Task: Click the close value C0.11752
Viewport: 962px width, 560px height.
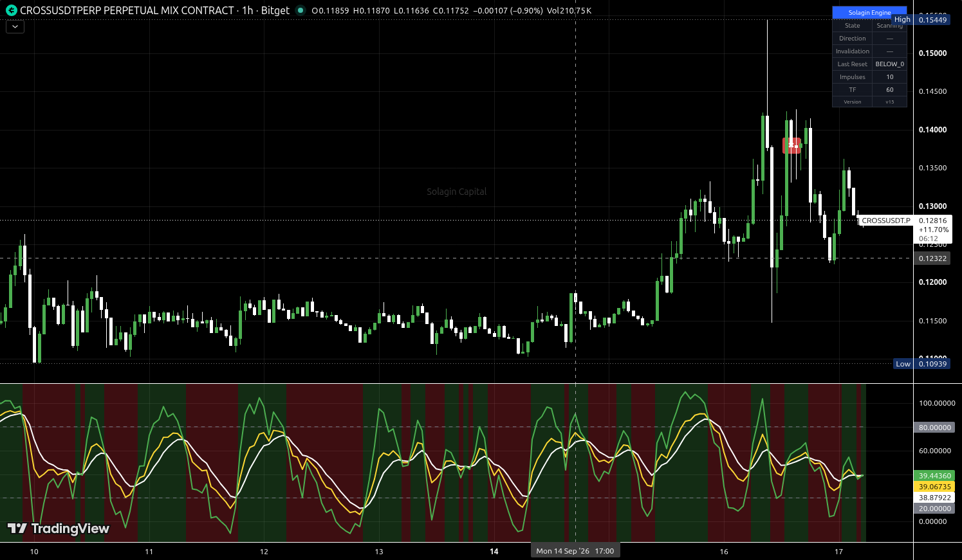Action: coord(451,11)
